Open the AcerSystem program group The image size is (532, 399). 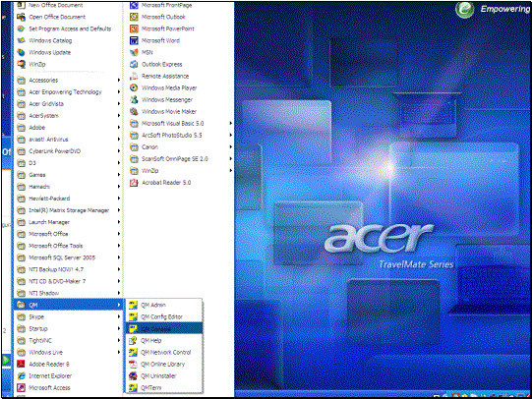[68, 116]
